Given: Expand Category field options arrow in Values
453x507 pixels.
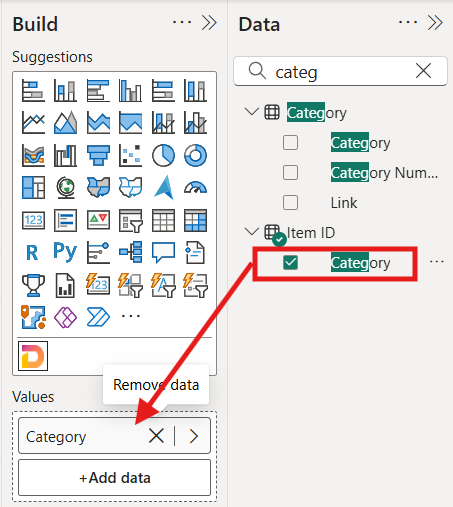Looking at the screenshot, I should pos(194,436).
